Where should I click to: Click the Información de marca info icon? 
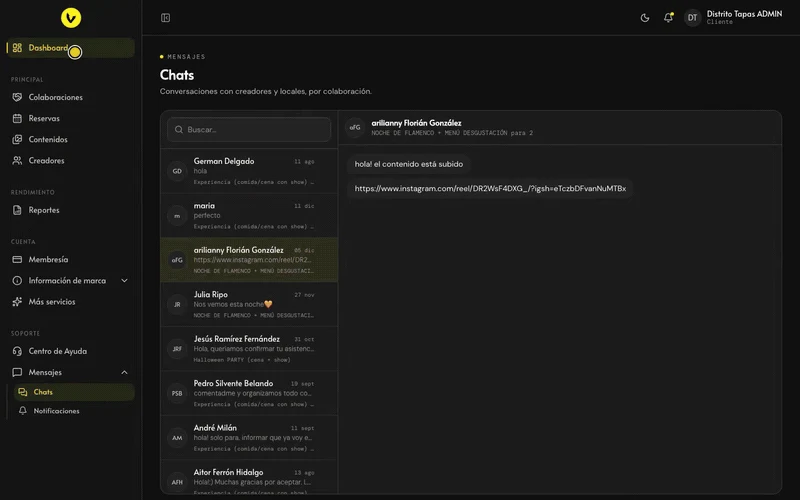(x=17, y=281)
